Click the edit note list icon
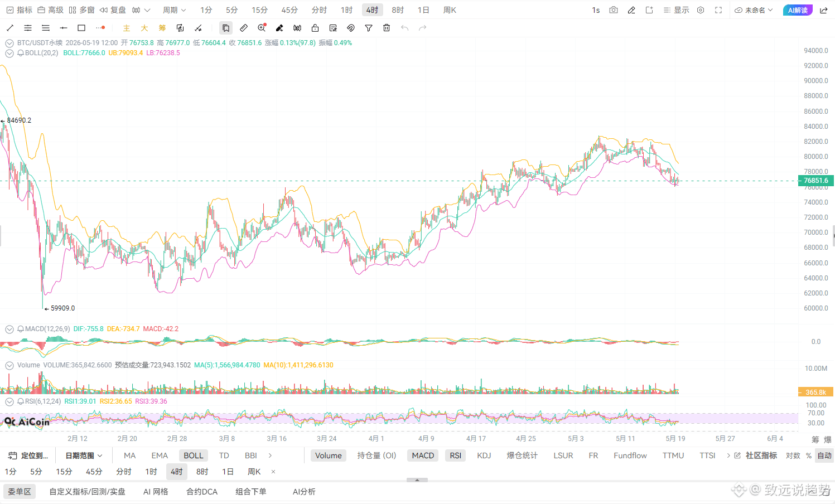The height and width of the screenshot is (504, 835). pos(333,28)
